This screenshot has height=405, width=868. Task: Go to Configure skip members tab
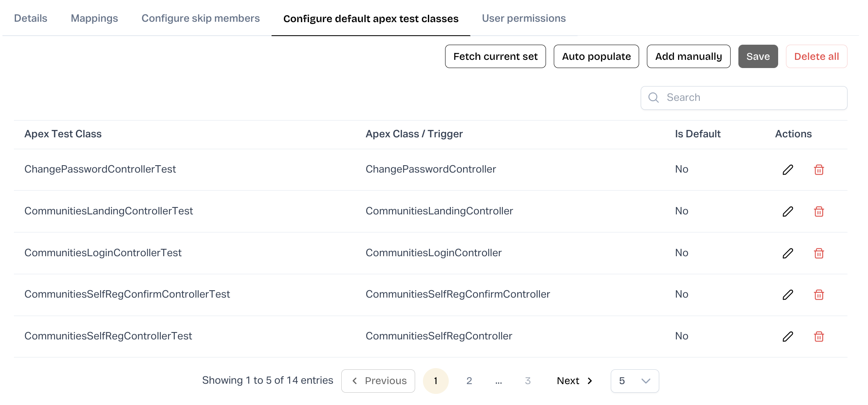(201, 18)
